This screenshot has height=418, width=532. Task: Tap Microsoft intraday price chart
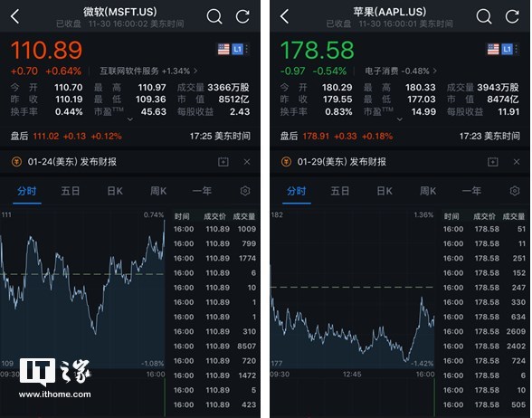83,290
